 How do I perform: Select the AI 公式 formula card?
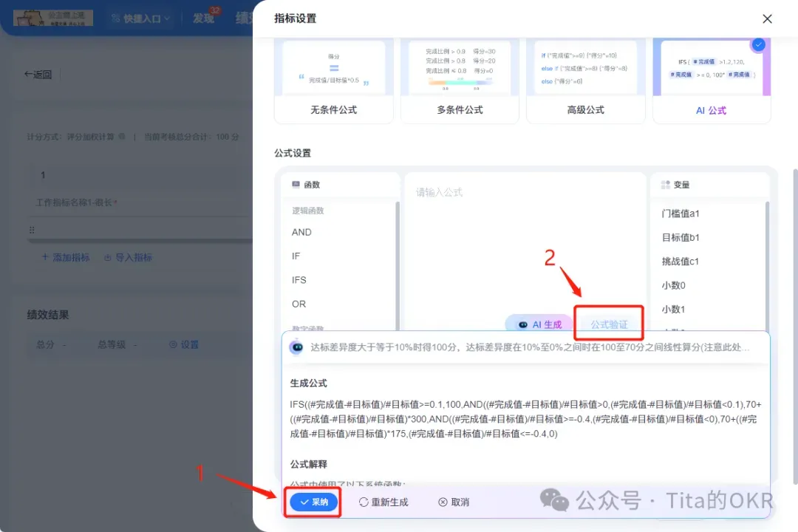[x=712, y=81]
